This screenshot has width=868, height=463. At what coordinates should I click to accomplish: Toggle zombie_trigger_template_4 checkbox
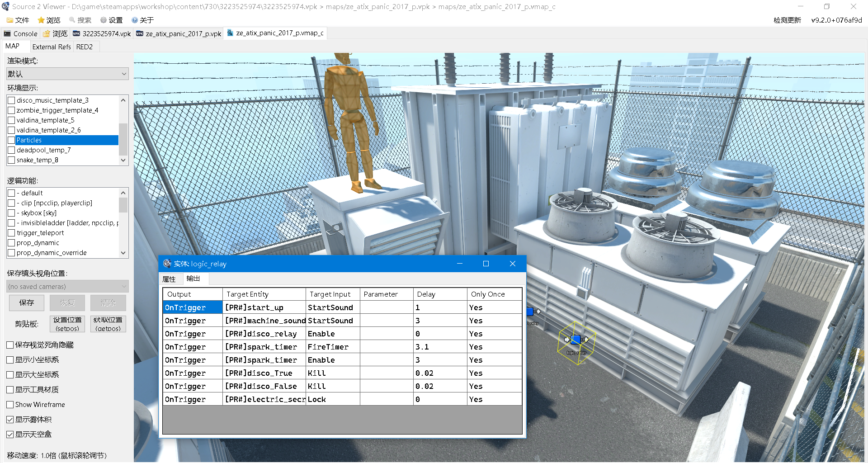pyautogui.click(x=11, y=110)
